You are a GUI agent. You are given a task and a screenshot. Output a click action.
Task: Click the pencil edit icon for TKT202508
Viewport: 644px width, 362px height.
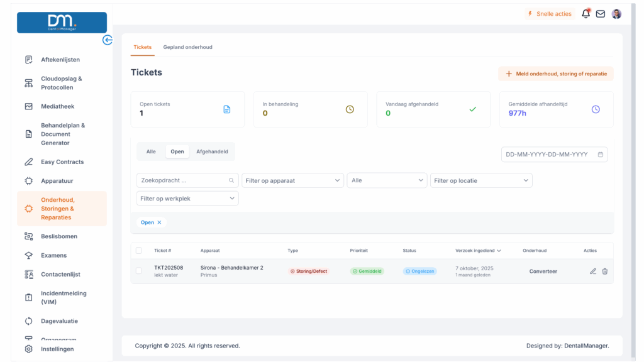593,271
